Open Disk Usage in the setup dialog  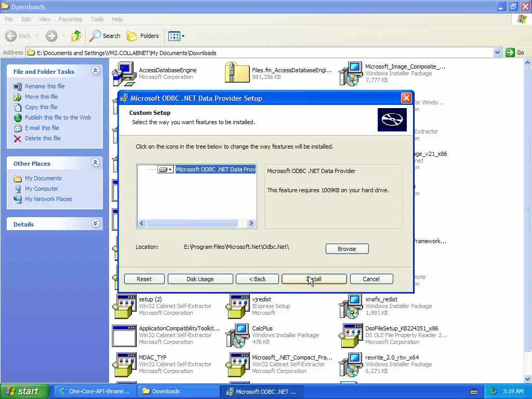[200, 279]
